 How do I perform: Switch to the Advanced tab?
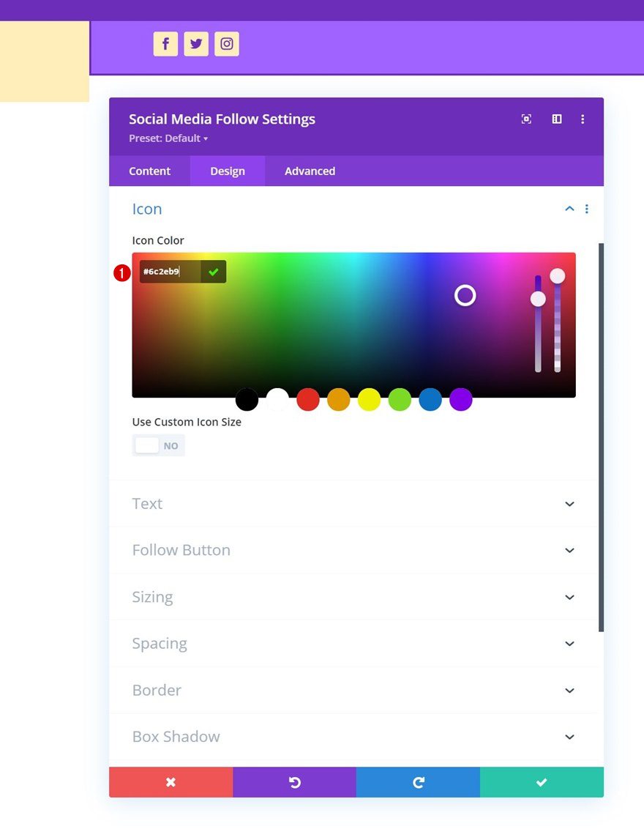click(310, 171)
